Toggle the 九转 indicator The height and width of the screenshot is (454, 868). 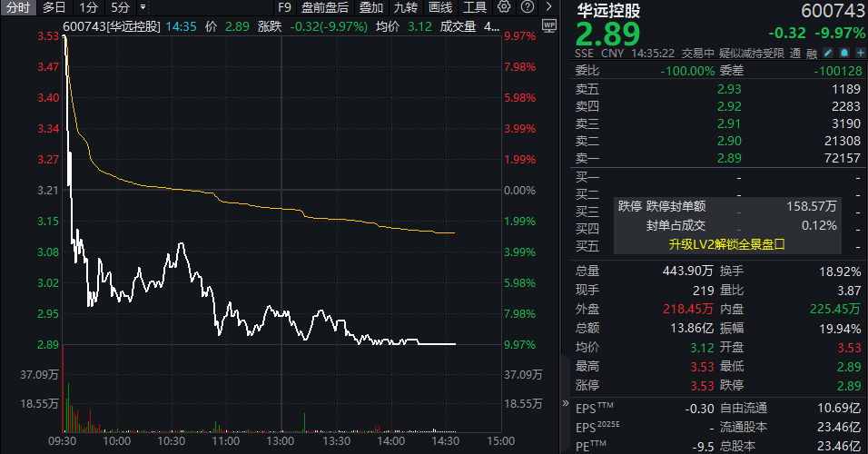click(x=406, y=7)
